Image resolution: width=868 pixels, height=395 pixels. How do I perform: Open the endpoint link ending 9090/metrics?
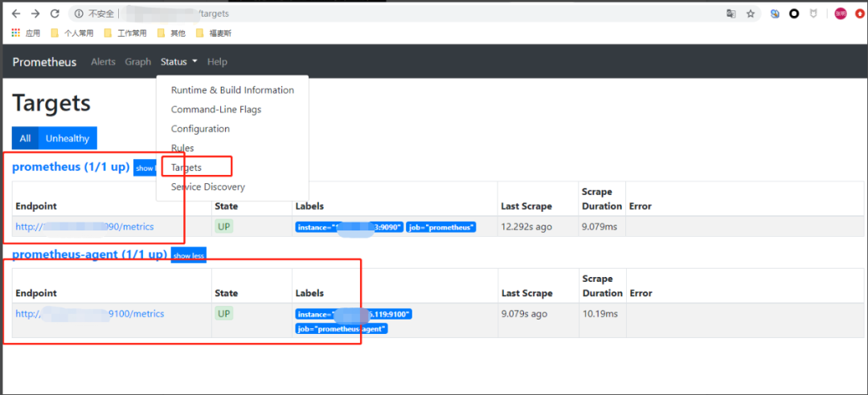click(x=84, y=226)
